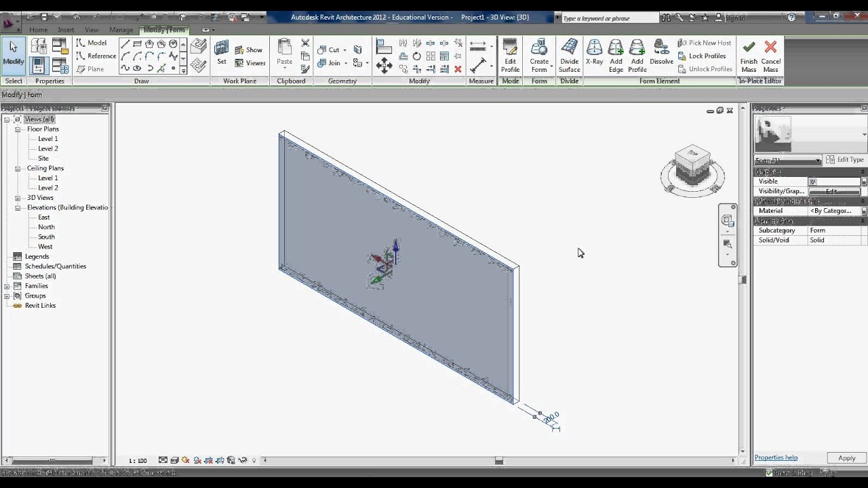Select the South elevation

[46, 237]
